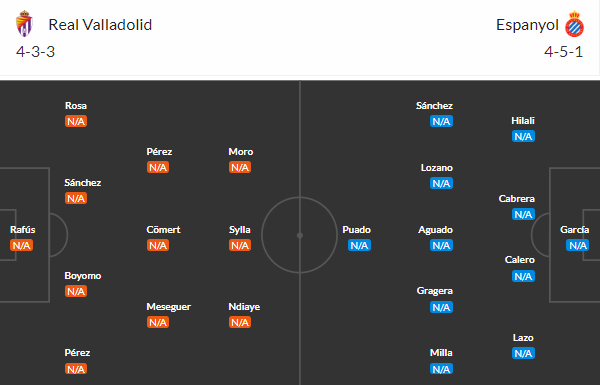This screenshot has height=385, width=600.
Task: Click the Real Valladolid club crest
Action: pos(24,24)
